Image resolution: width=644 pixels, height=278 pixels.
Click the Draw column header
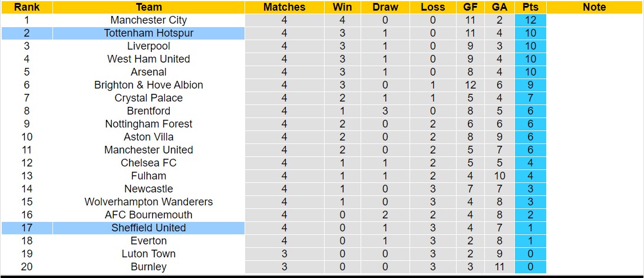pos(385,7)
